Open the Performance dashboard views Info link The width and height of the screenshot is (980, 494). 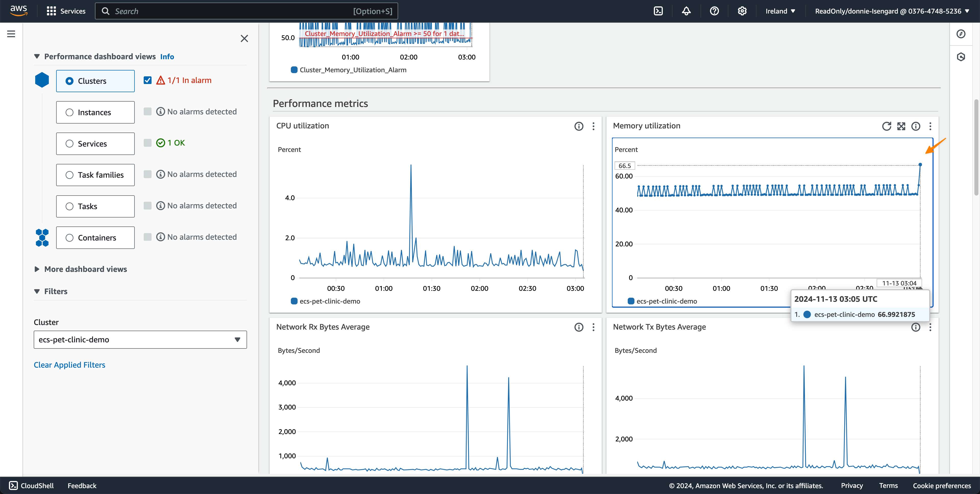(167, 56)
